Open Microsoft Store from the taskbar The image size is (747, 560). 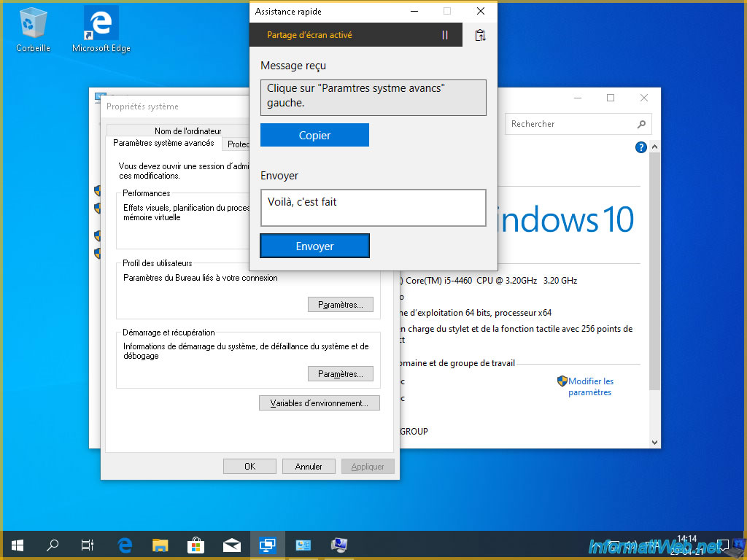point(196,545)
